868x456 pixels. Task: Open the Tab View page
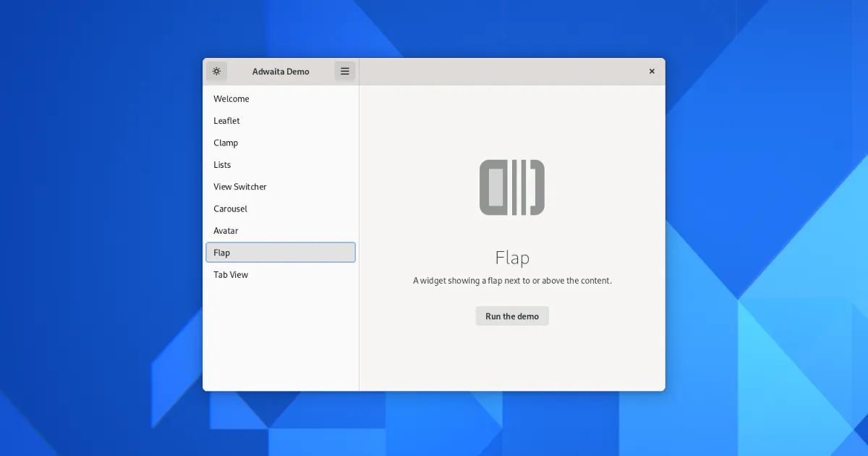click(231, 275)
